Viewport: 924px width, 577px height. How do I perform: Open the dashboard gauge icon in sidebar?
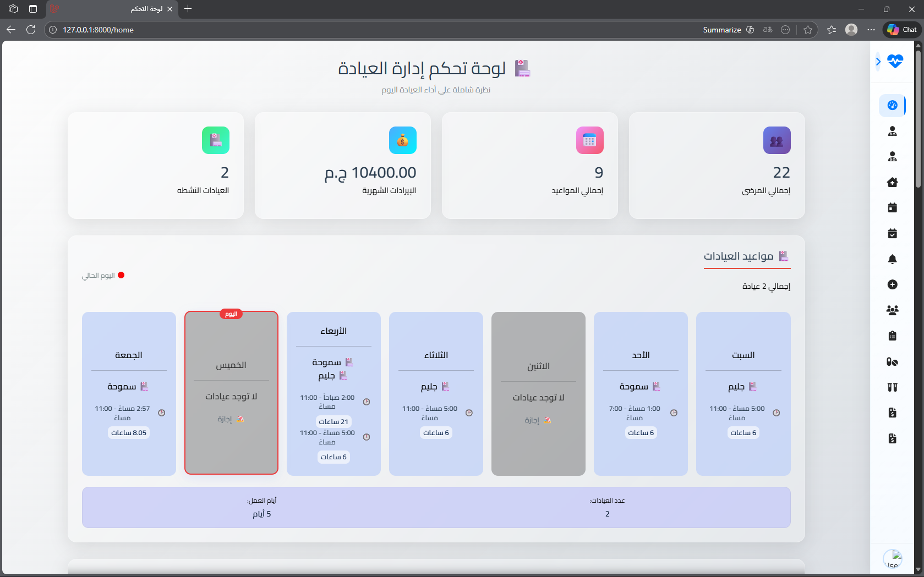(x=892, y=105)
